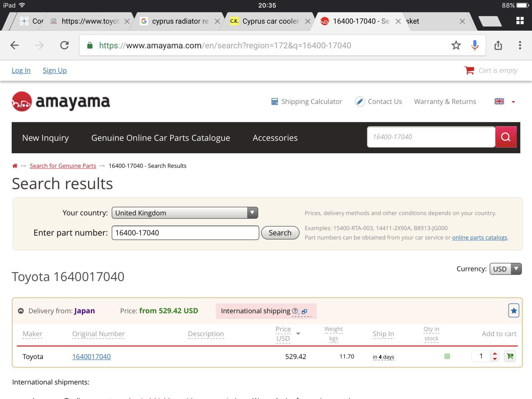Sort by Original Number column header
The image size is (532, 399).
(98, 333)
